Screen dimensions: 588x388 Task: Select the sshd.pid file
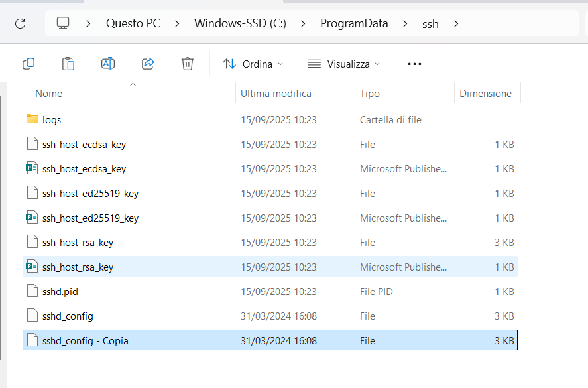[60, 291]
